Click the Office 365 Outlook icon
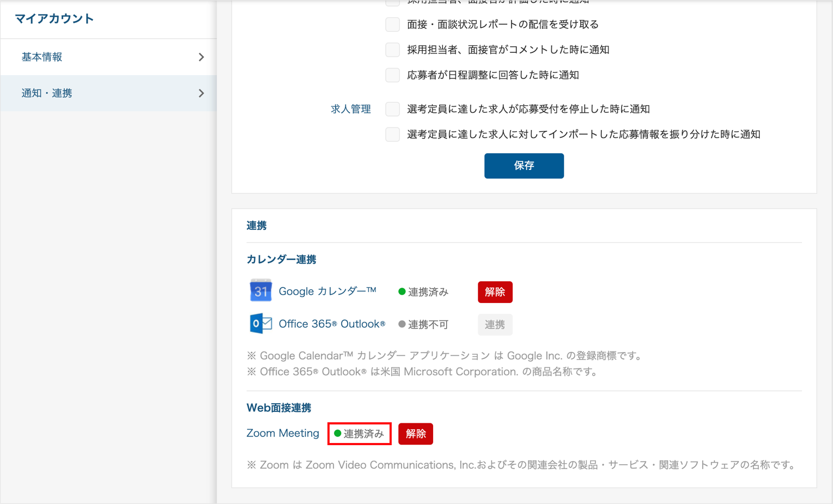 [x=261, y=324]
